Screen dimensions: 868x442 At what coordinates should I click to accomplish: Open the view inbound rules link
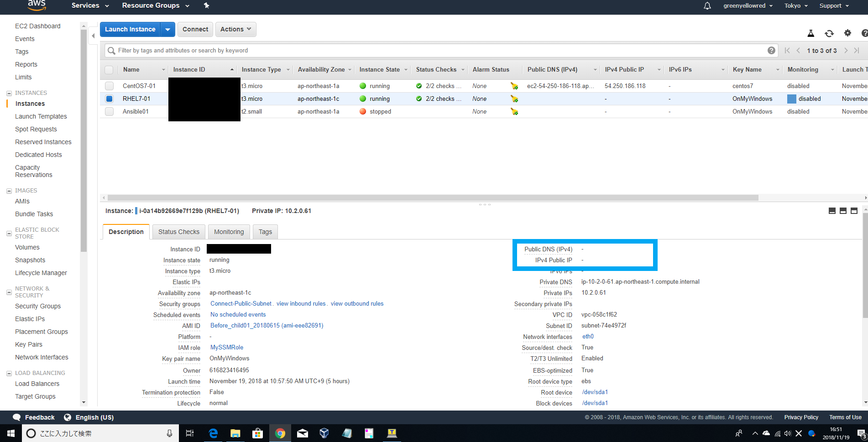[x=300, y=303]
